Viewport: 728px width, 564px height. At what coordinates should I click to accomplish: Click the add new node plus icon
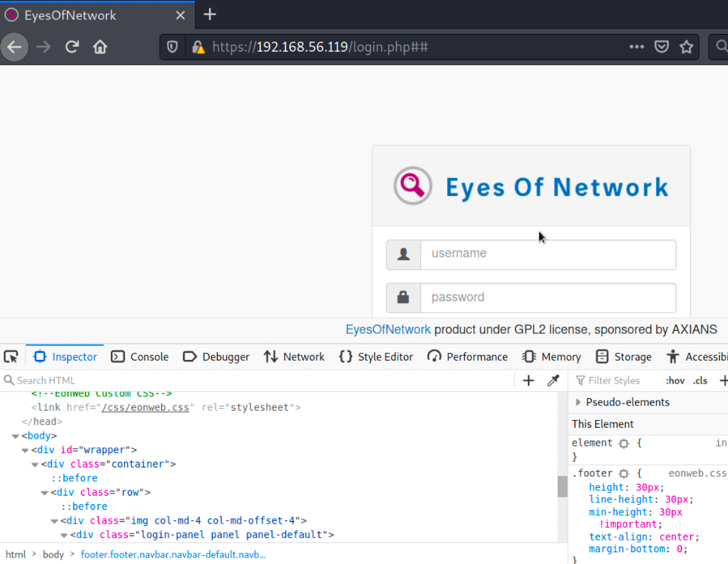tap(528, 381)
